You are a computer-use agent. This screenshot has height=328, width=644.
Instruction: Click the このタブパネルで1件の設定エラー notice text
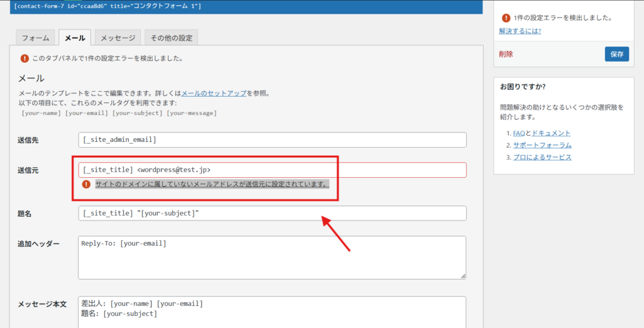[x=108, y=58]
